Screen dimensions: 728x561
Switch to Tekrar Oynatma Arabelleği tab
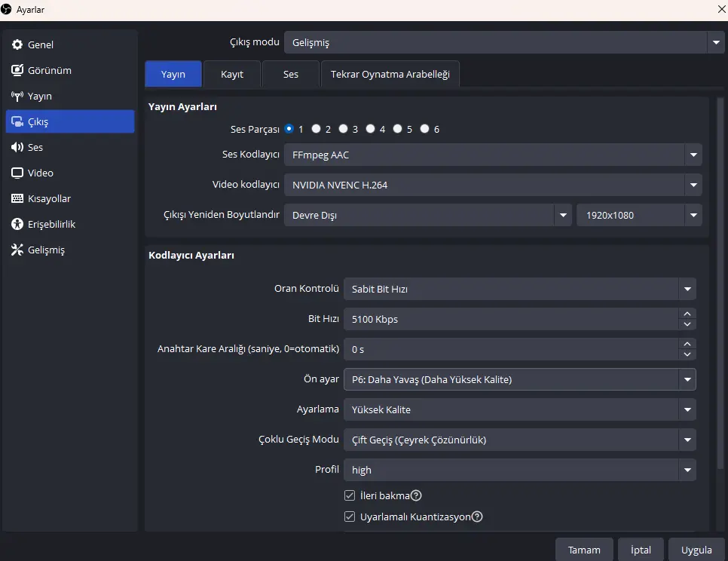390,74
